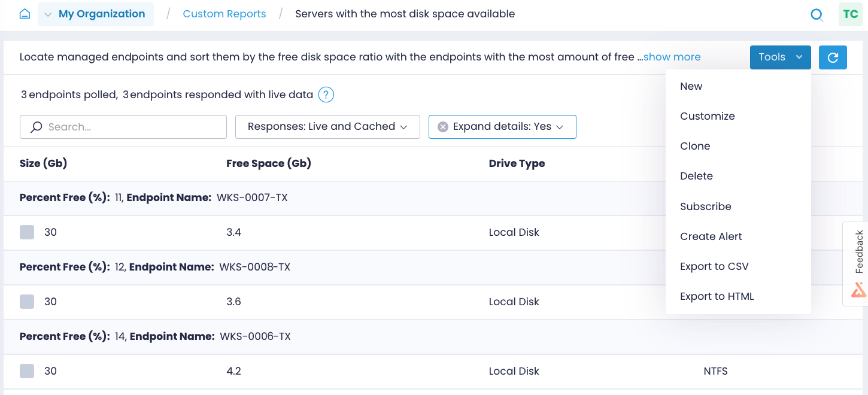Viewport: 868px width, 395px height.
Task: Click the help question mark icon
Action: [x=326, y=95]
